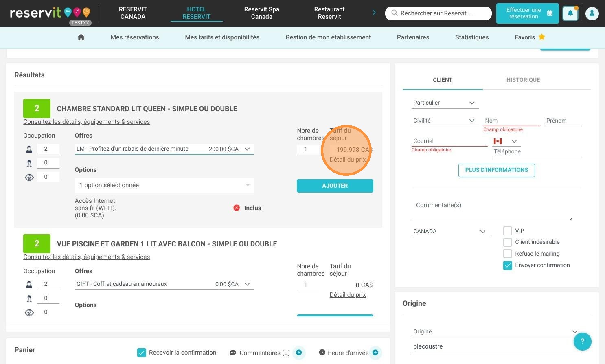Click the child occupancy icon in Chambre Standard
605x364 pixels.
(29, 163)
